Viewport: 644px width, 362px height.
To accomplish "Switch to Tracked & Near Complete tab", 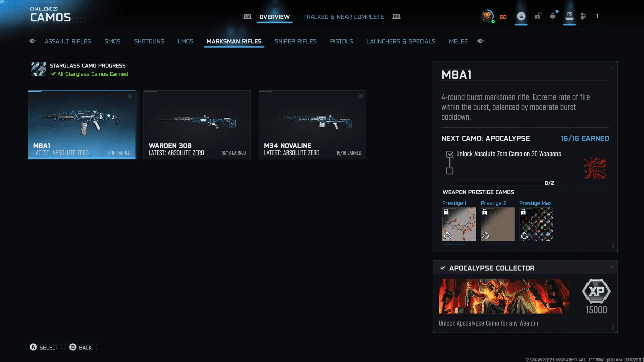I will point(343,17).
